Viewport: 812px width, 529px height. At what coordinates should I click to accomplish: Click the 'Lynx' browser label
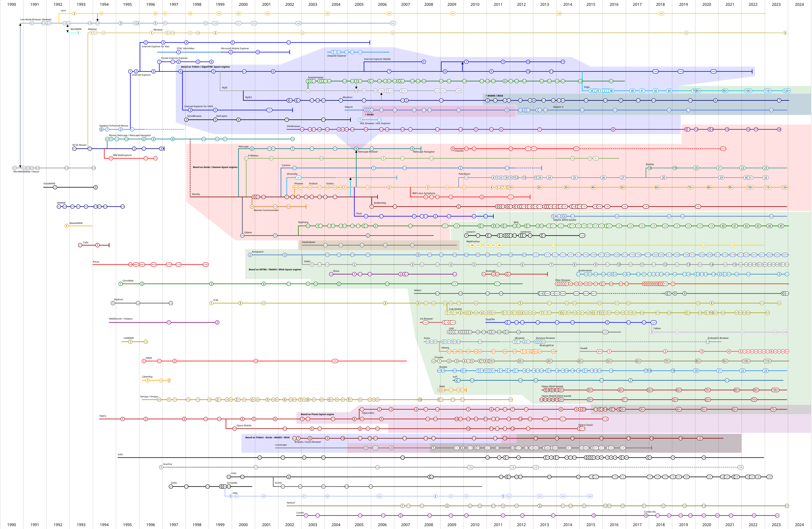[63, 11]
